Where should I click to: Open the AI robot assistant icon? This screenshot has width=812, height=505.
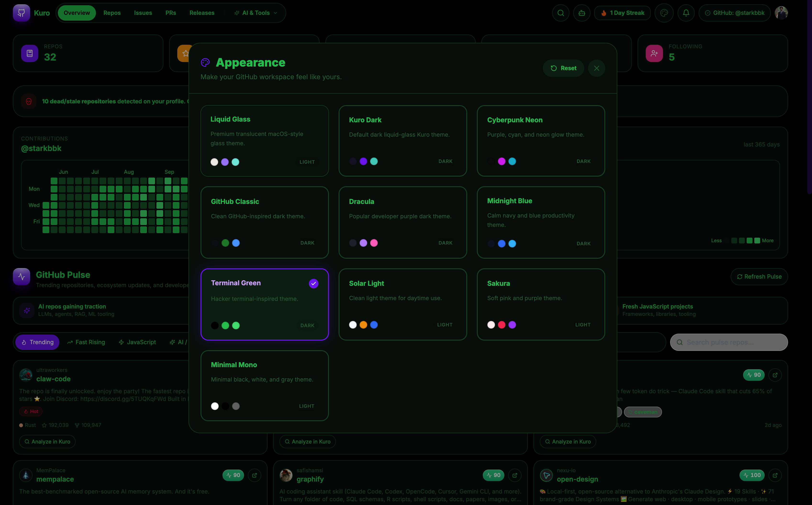click(582, 13)
